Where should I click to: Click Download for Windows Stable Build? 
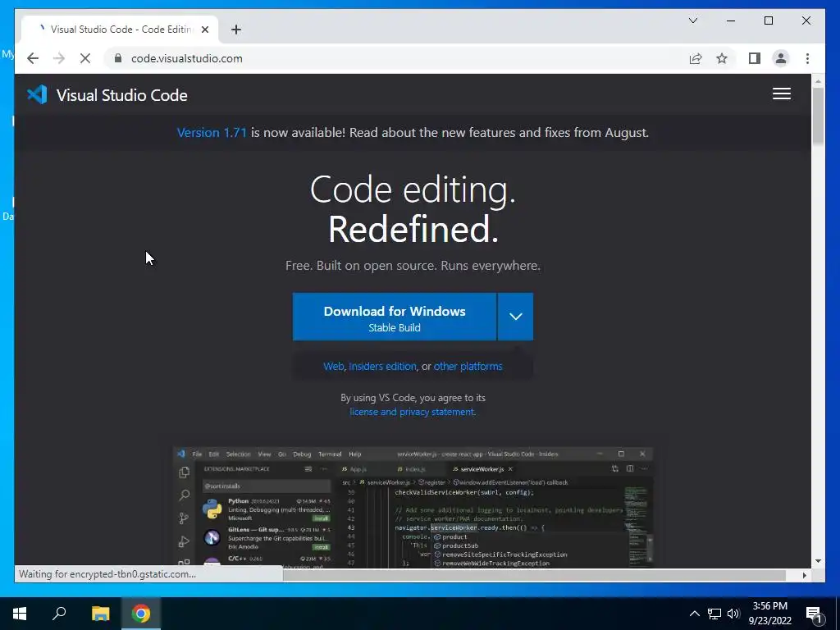395,317
